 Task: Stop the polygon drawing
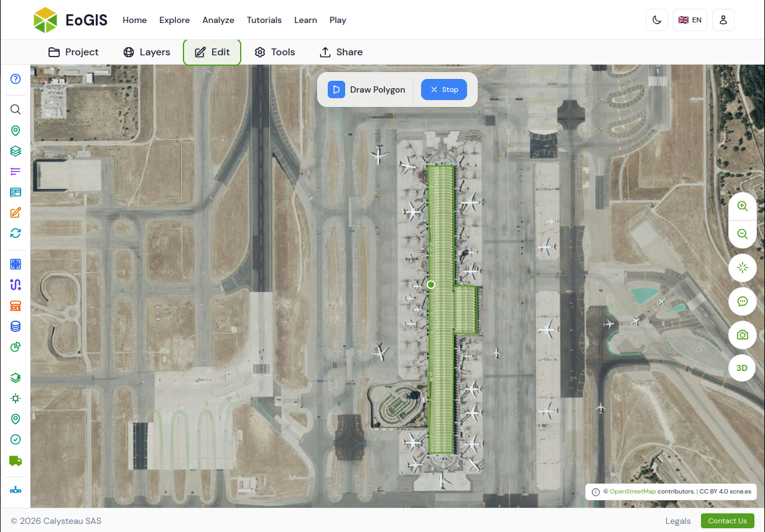(x=444, y=89)
